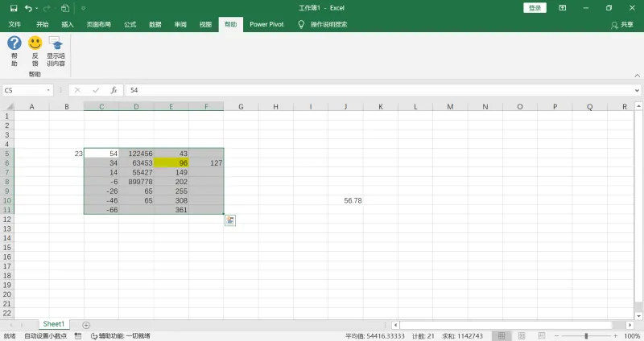Switch to the 插入 (Insert) ribbon tab
This screenshot has height=341, width=644.
coord(68,24)
